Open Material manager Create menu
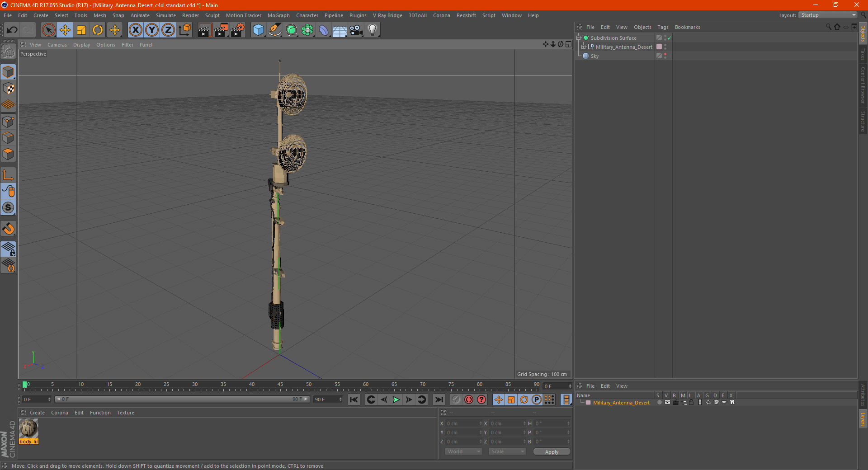 pos(37,413)
